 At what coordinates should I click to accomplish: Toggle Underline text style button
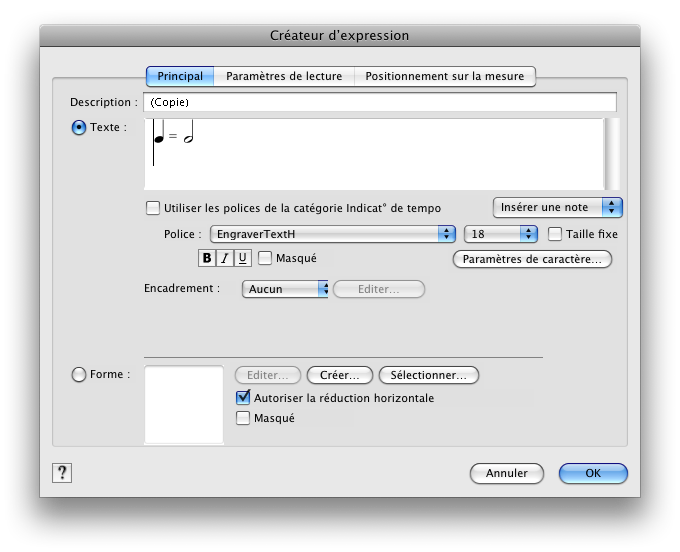pos(242,258)
